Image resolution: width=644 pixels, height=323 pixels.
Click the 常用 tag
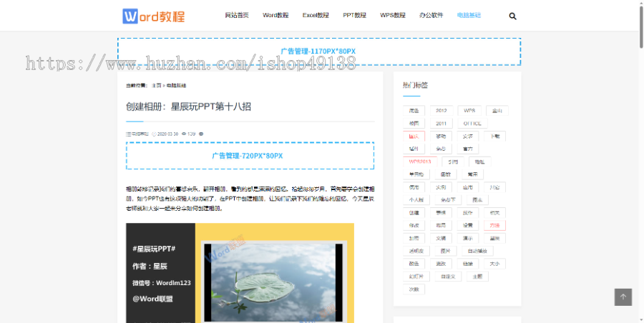(472, 174)
